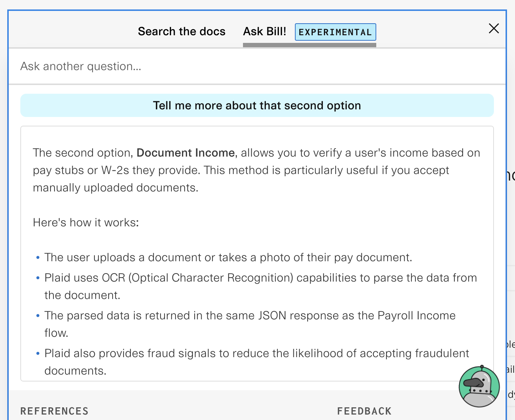
Task: Click the 'Tell me more about that second option' bubble
Action: [257, 105]
